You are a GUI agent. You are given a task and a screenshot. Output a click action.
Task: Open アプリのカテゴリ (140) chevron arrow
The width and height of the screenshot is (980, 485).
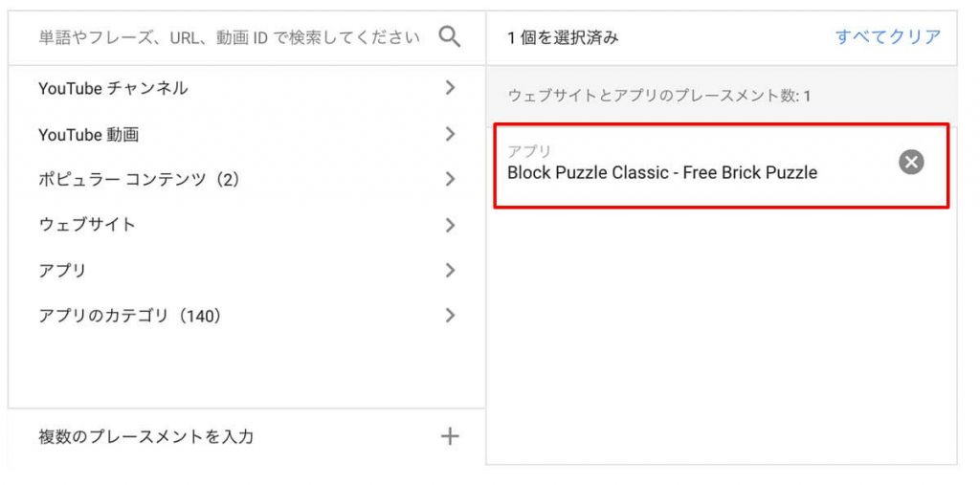450,315
